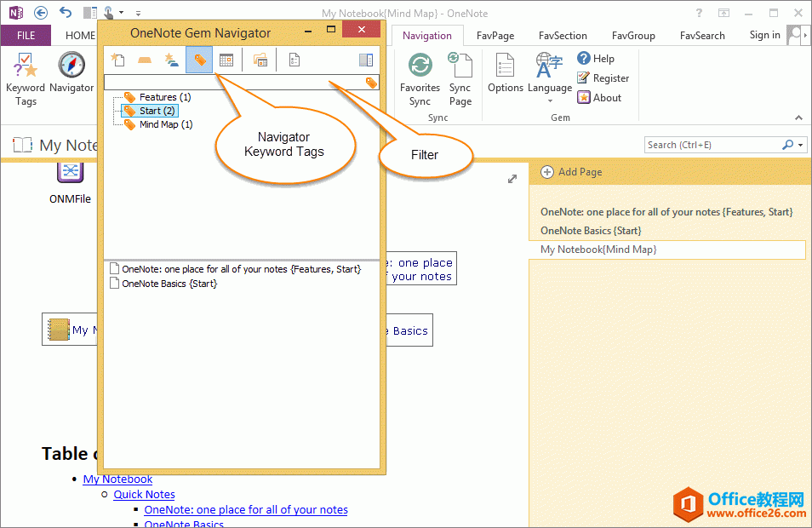Expand the page to full view
The height and width of the screenshot is (528, 812).
pos(512,179)
